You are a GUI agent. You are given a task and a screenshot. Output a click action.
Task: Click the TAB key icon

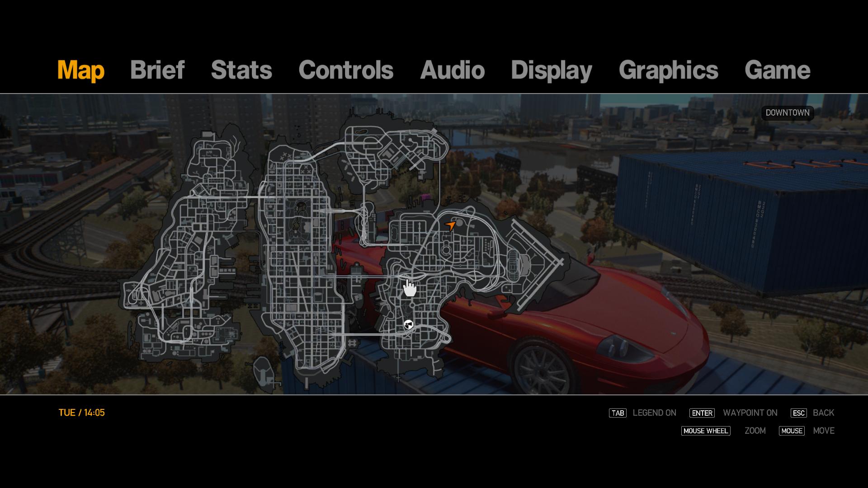(618, 413)
